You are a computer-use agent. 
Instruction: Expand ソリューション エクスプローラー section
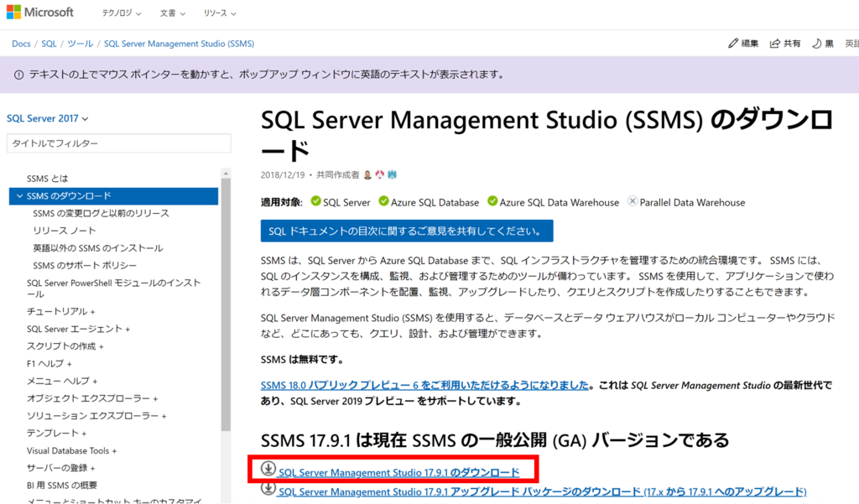(x=96, y=416)
